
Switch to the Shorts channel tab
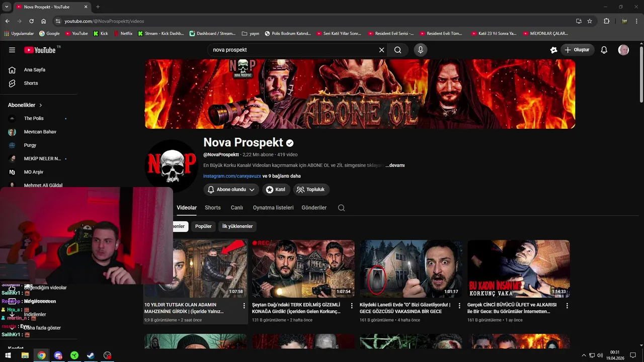click(213, 208)
